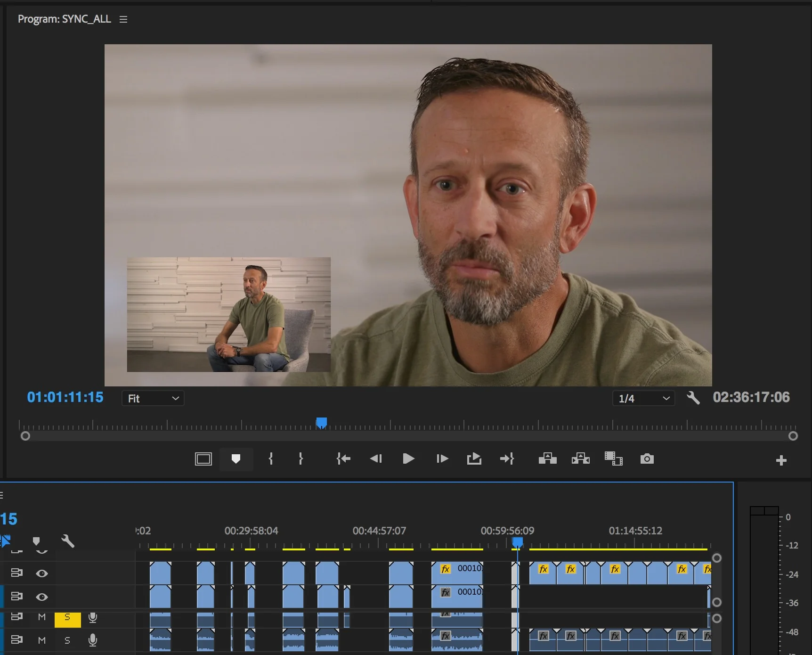Image resolution: width=812 pixels, height=655 pixels.
Task: Select the upper video clip labeled 00010
Action: click(457, 573)
